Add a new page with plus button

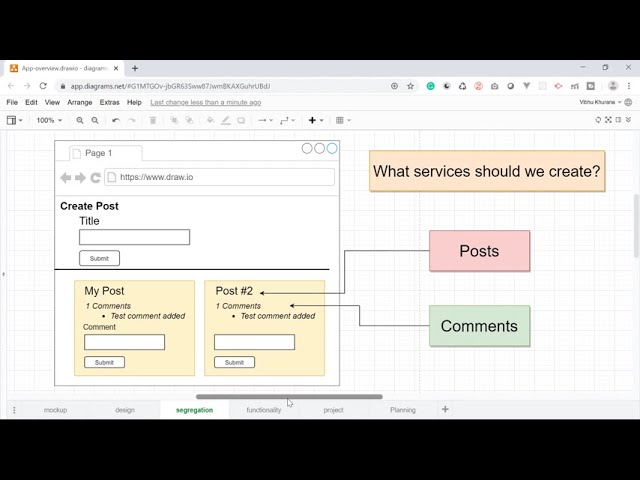(445, 409)
